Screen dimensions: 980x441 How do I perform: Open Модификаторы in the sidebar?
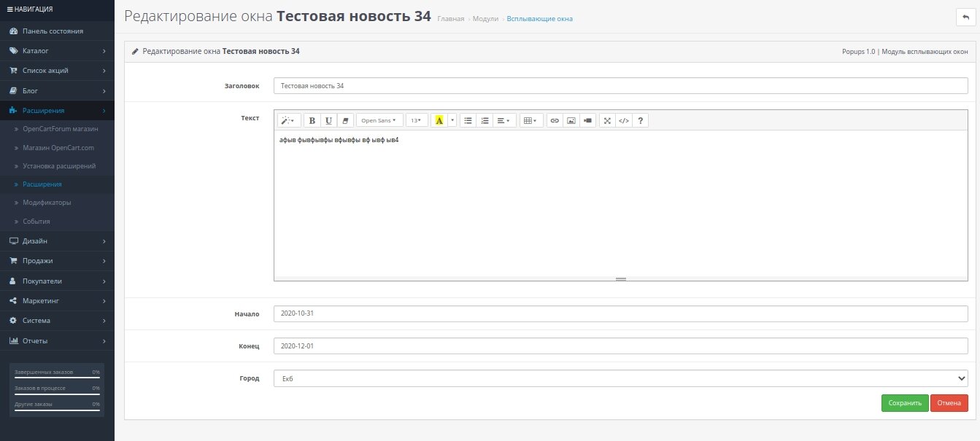(x=47, y=203)
